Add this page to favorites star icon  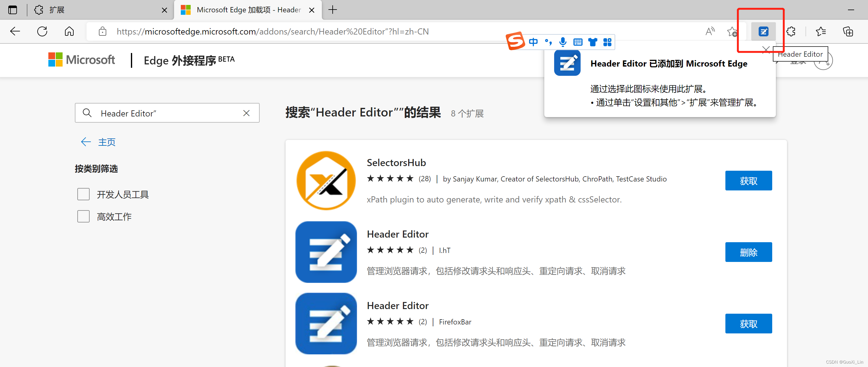coord(732,32)
